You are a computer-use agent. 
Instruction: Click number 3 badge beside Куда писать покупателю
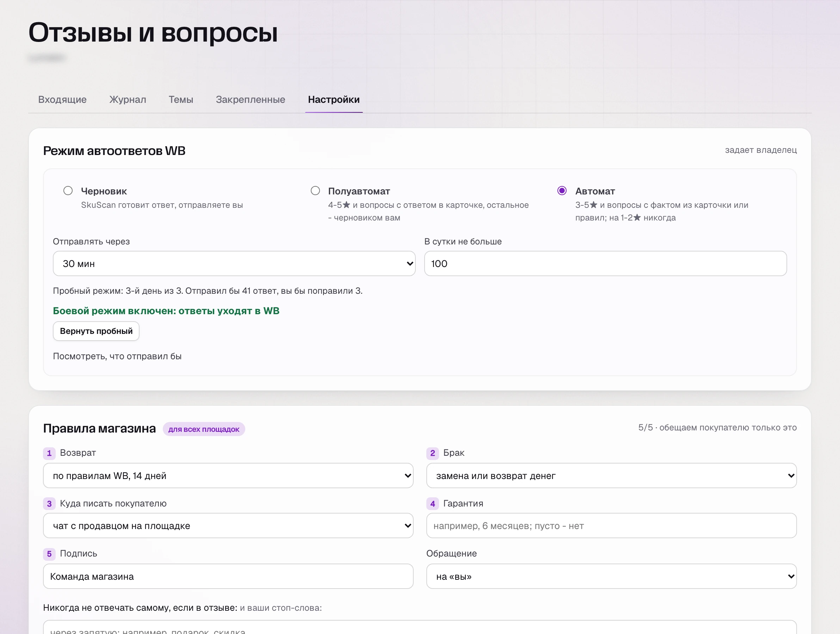[x=49, y=504]
